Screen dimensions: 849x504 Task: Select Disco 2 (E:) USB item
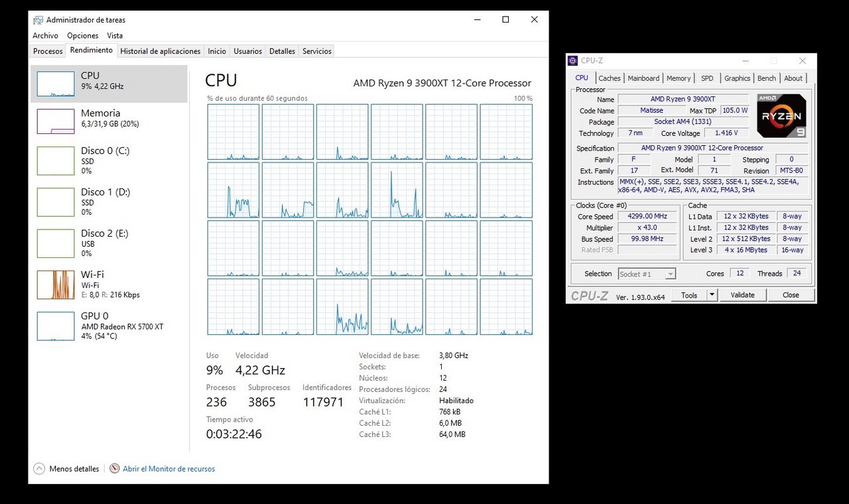pyautogui.click(x=109, y=243)
